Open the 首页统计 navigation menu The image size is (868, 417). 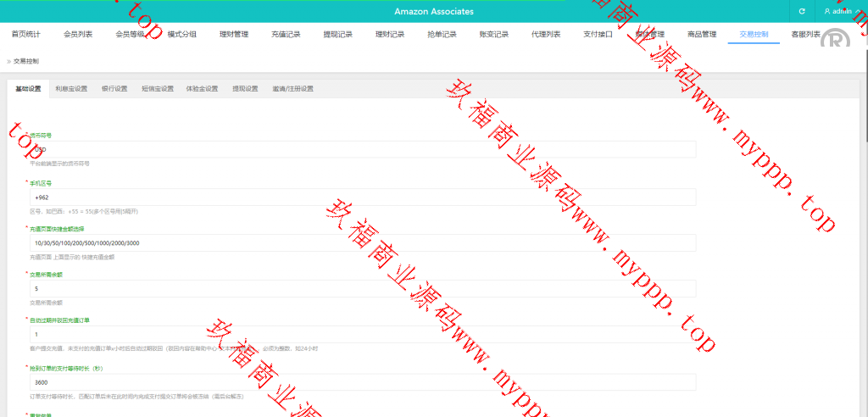coord(25,35)
